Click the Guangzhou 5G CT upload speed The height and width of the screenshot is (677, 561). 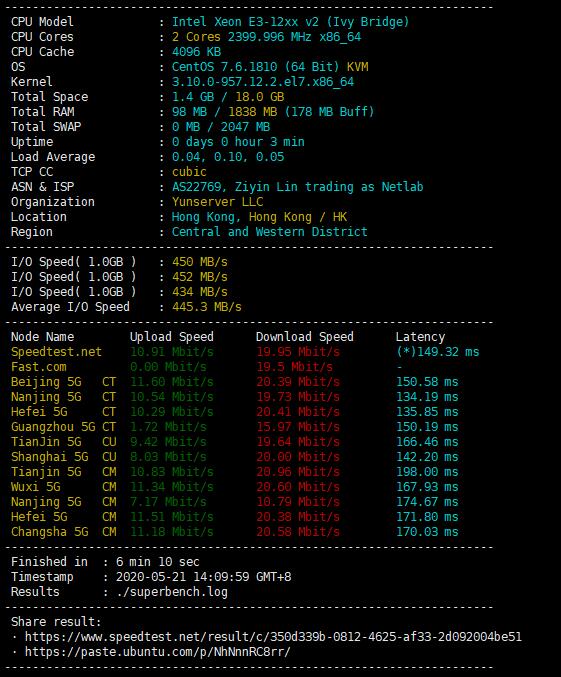coord(168,427)
